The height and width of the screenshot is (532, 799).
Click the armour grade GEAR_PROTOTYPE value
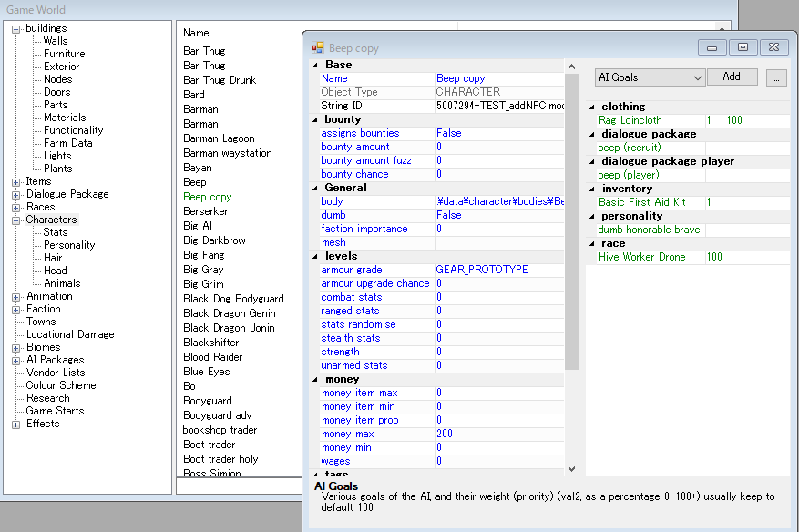(499, 270)
